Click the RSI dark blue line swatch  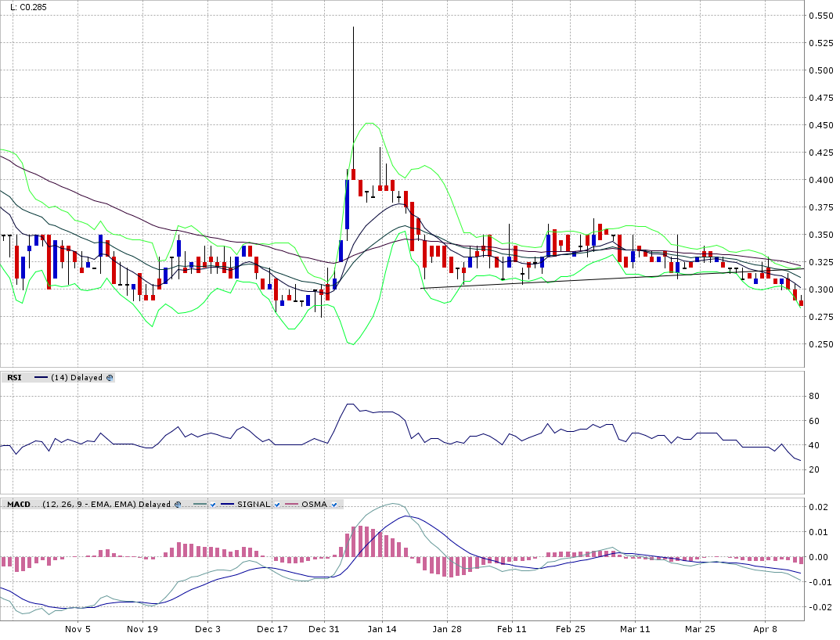[x=41, y=378]
